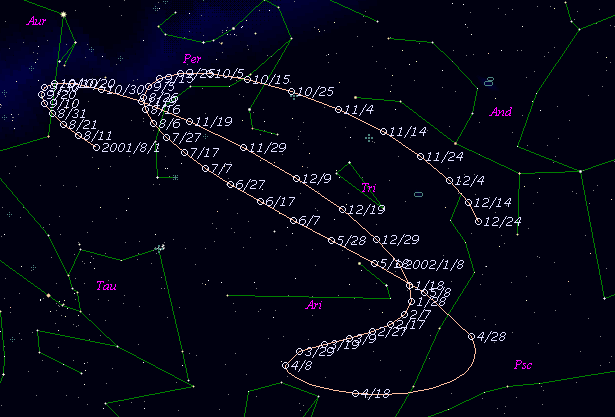Click the Andromeda galaxy ellipse symbol
Viewport: 615px width, 417px height.
[x=489, y=81]
